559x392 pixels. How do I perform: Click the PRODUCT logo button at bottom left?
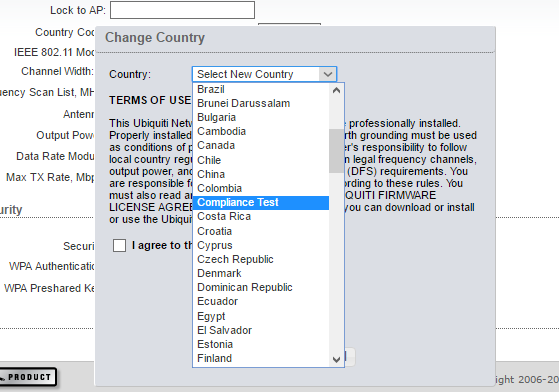(28, 377)
